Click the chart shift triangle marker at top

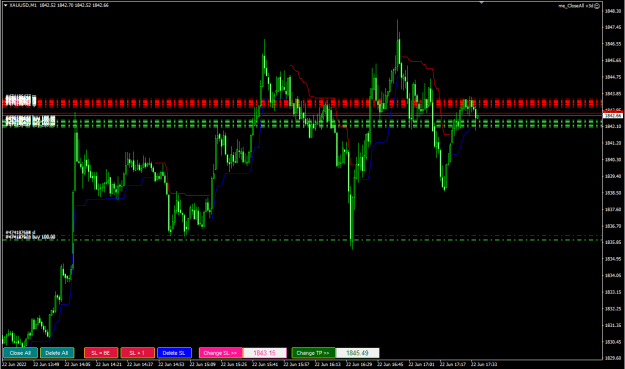tap(482, 3)
